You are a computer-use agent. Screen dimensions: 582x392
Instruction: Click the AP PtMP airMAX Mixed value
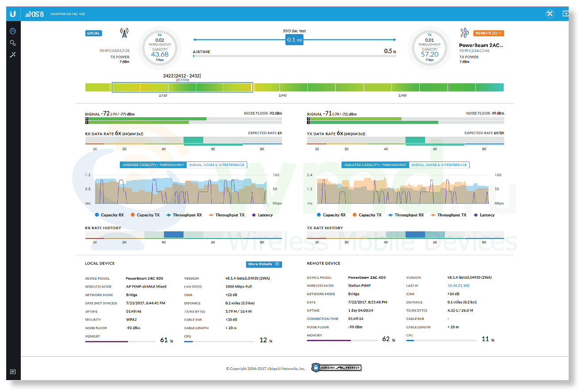(x=146, y=287)
